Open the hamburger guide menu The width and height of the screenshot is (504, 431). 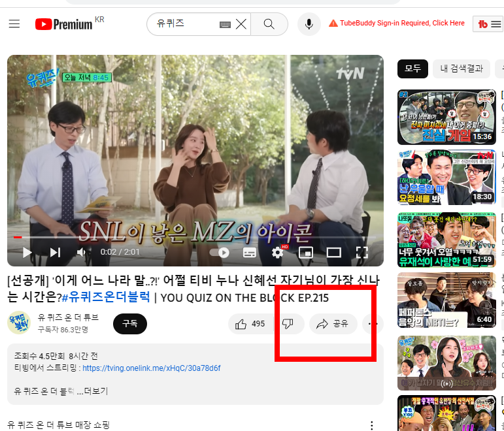14,24
